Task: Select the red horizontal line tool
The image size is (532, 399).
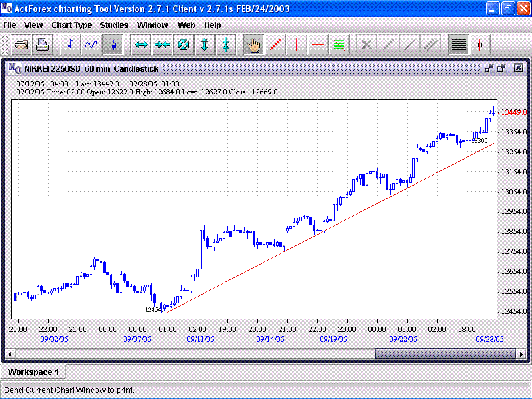Action: (x=318, y=45)
